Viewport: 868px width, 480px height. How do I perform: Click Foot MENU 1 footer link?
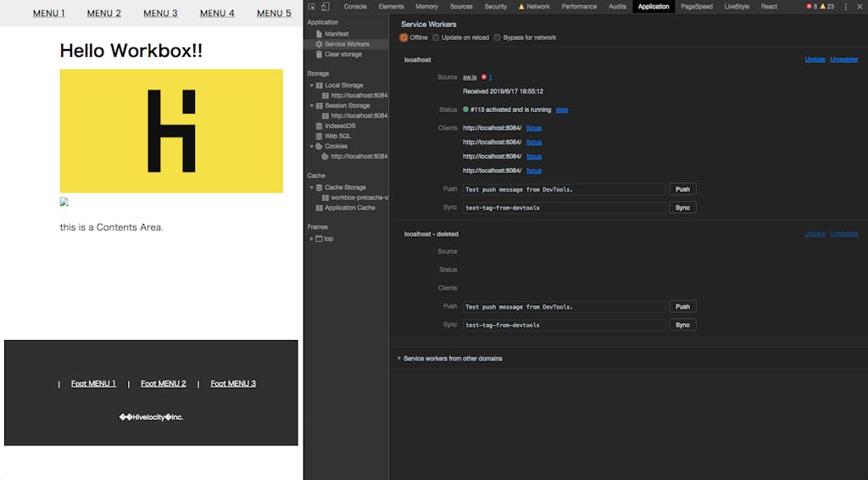click(x=93, y=383)
